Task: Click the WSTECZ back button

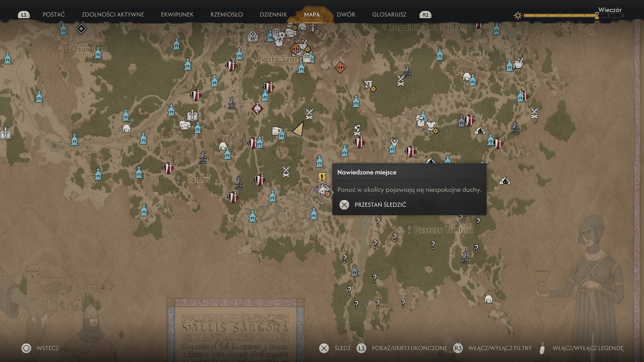Action: (x=40, y=348)
